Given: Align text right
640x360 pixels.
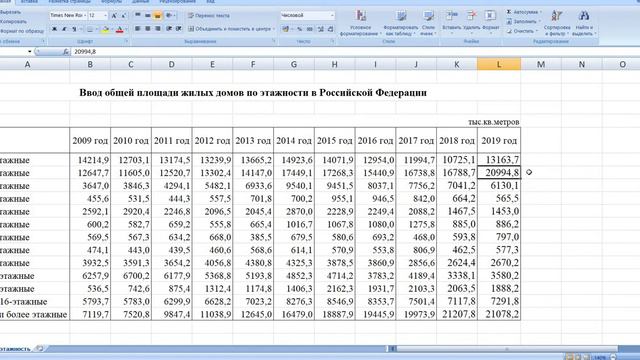Looking at the screenshot, I should click(x=158, y=29).
